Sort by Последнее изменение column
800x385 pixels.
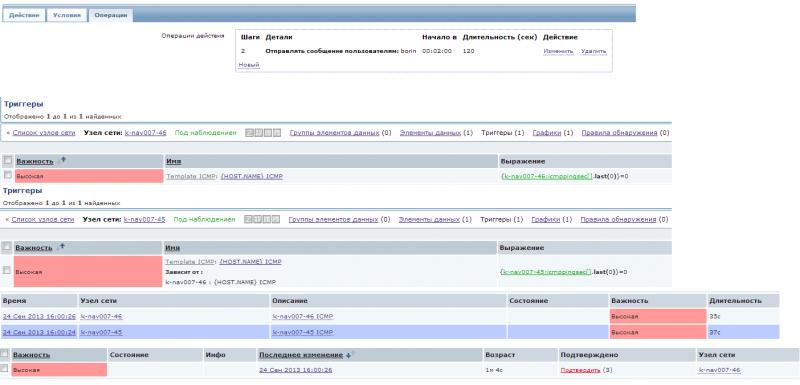click(x=301, y=354)
